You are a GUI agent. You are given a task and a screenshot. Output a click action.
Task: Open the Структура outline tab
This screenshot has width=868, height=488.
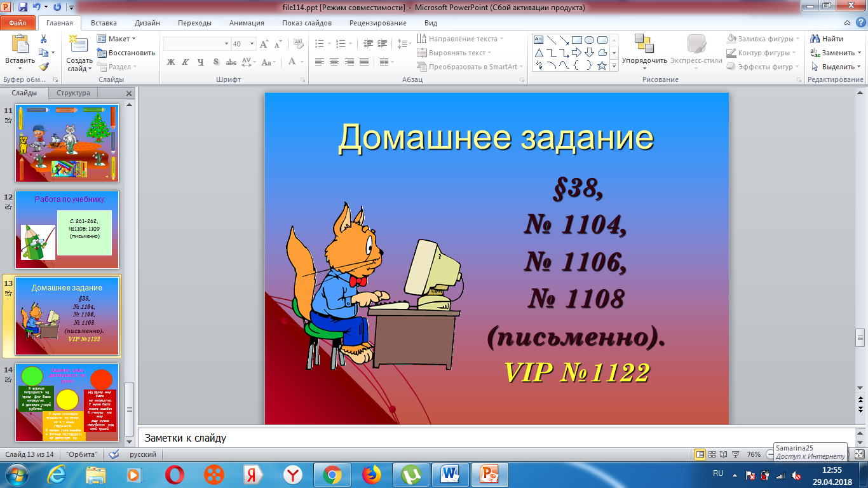point(74,93)
